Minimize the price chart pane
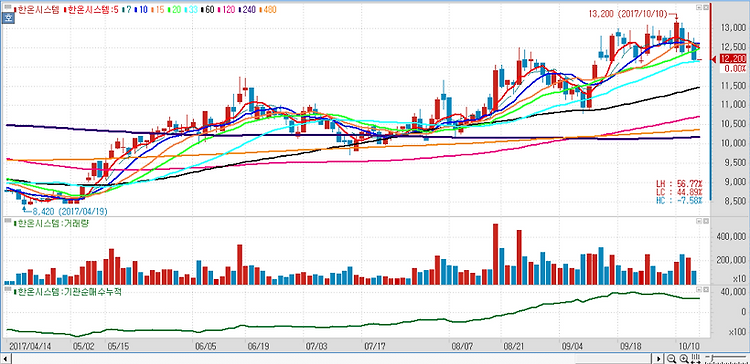Viewport: 750px width, 364px height. 699,7
